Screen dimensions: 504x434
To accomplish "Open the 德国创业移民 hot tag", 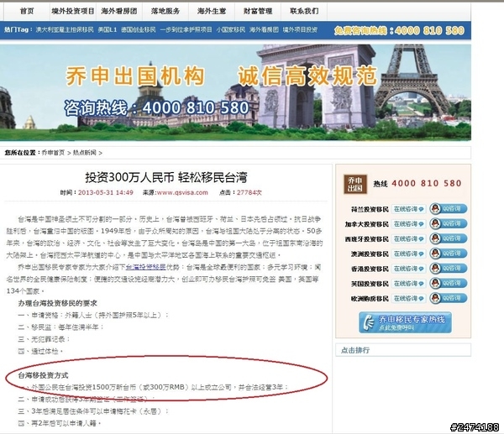I will (x=139, y=30).
